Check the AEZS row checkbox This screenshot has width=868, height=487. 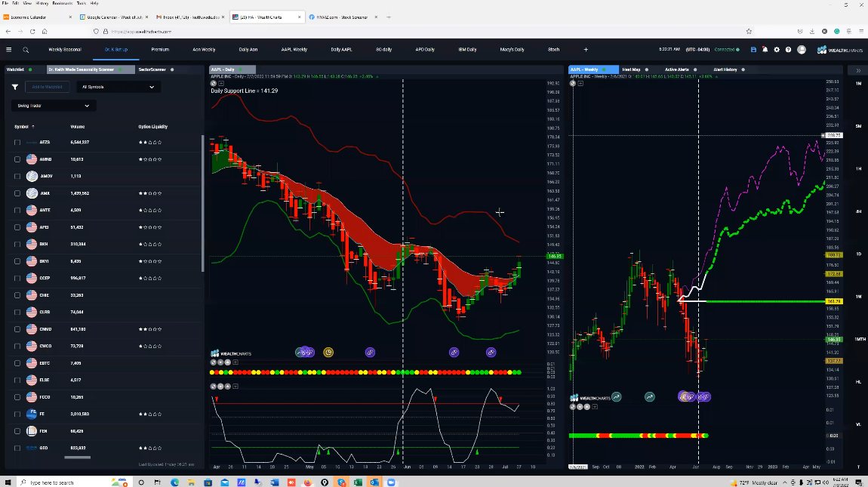[17, 143]
